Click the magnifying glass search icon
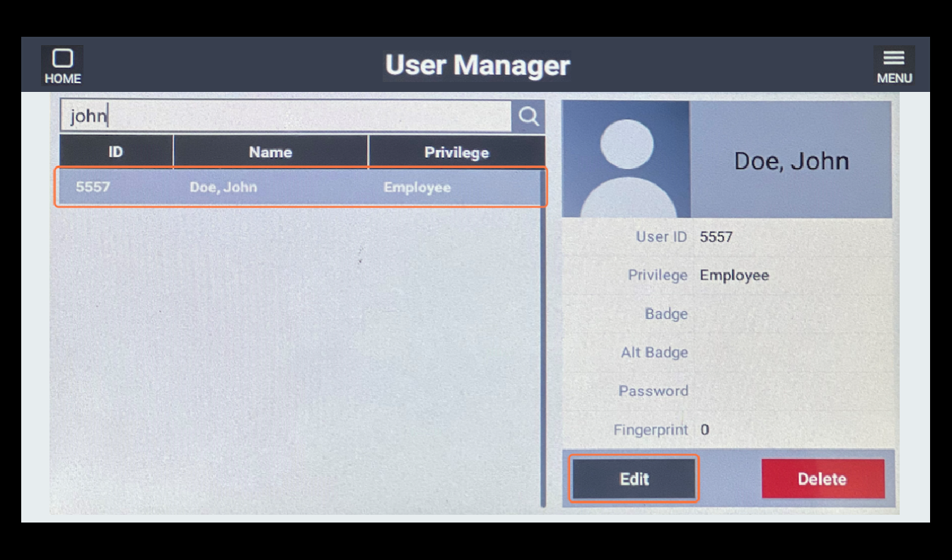The image size is (952, 560). [x=528, y=116]
